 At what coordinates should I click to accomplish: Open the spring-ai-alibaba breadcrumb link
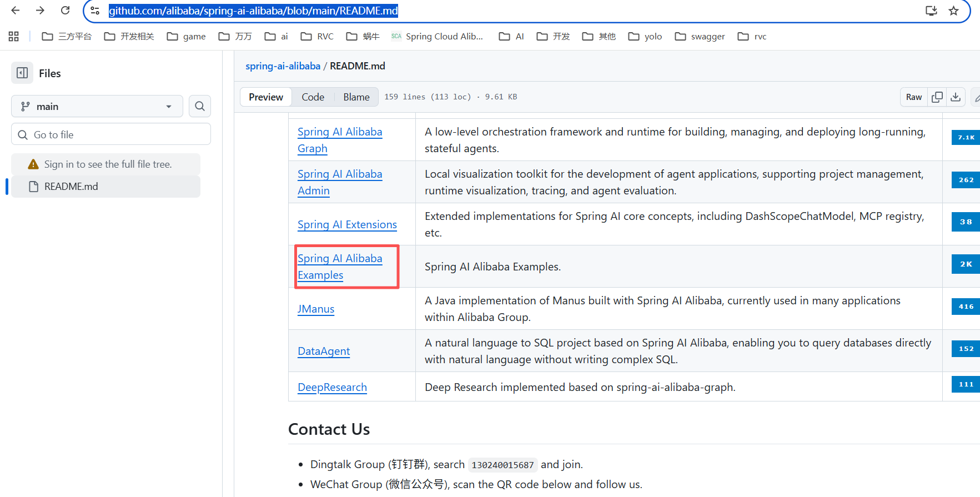(283, 66)
